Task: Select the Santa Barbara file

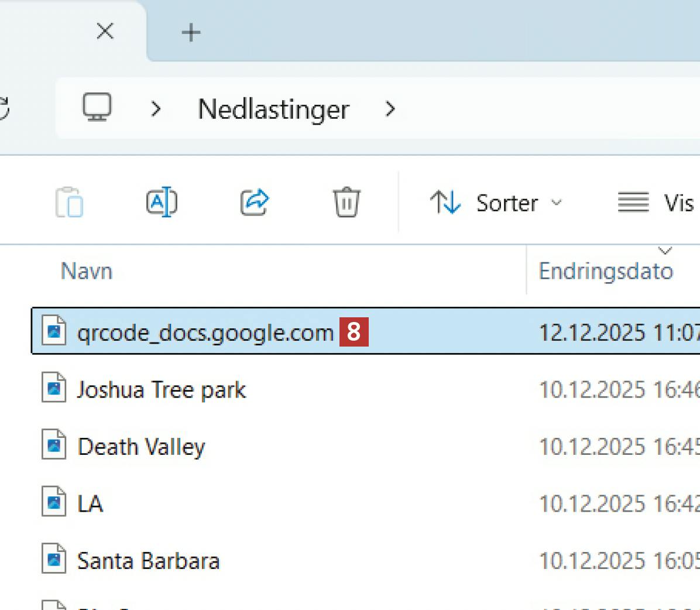Action: (x=148, y=561)
